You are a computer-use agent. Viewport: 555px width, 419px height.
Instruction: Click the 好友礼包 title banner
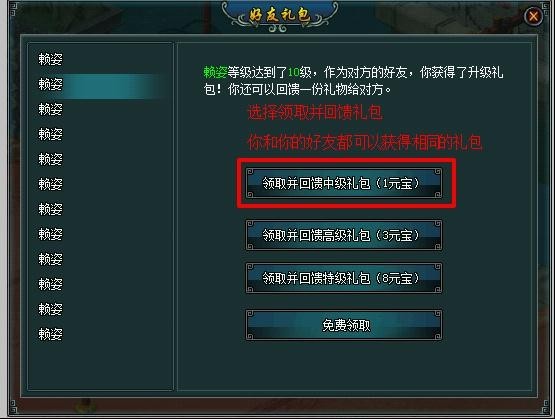280,16
